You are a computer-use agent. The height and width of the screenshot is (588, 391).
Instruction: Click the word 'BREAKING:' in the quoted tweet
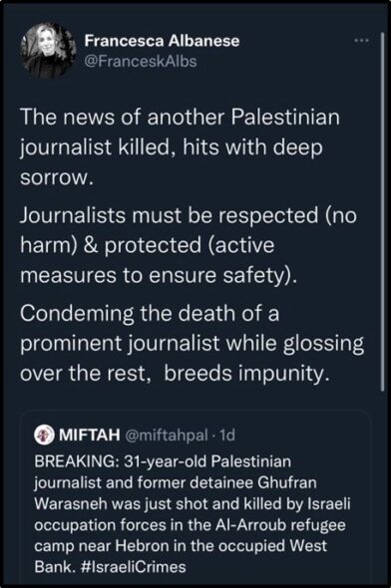pyautogui.click(x=75, y=461)
